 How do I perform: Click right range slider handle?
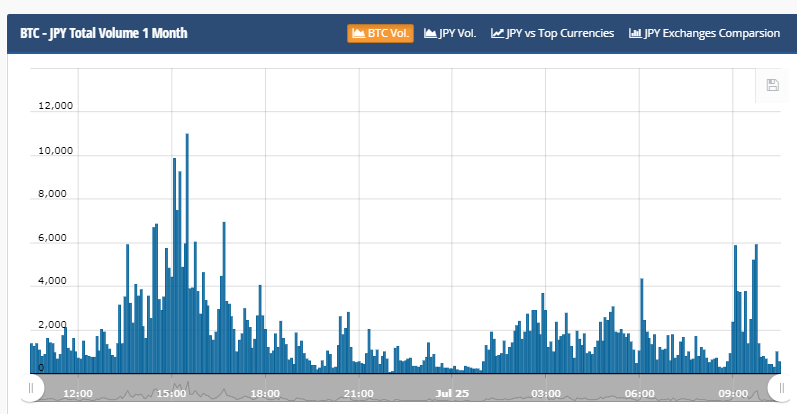pos(781,388)
